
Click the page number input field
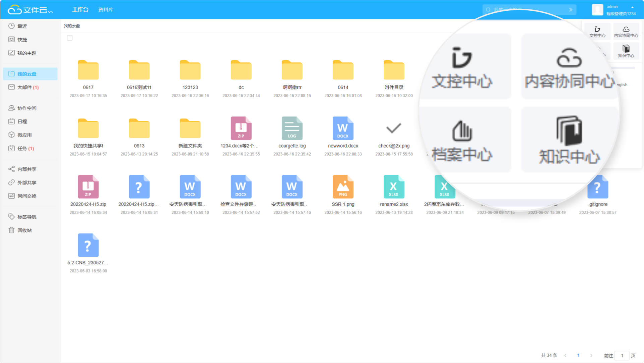(622, 355)
